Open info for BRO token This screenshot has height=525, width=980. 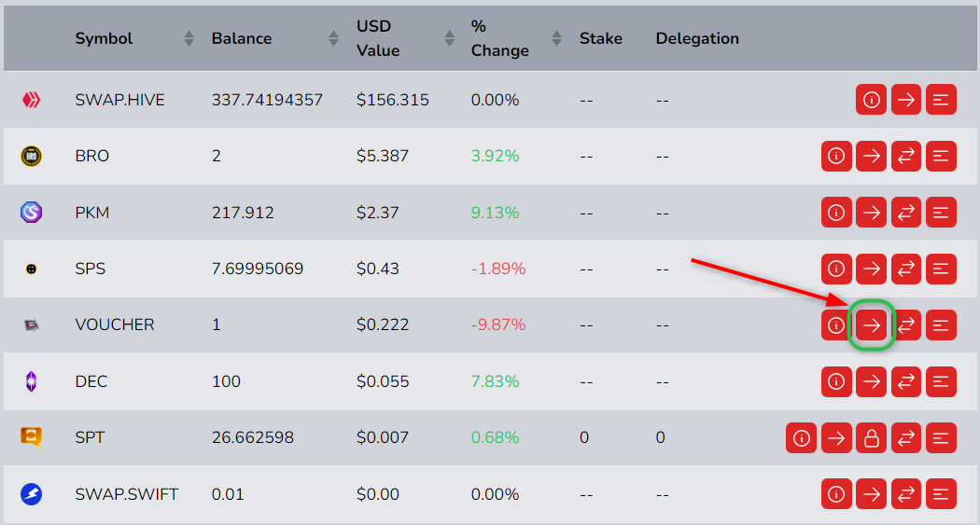(836, 156)
